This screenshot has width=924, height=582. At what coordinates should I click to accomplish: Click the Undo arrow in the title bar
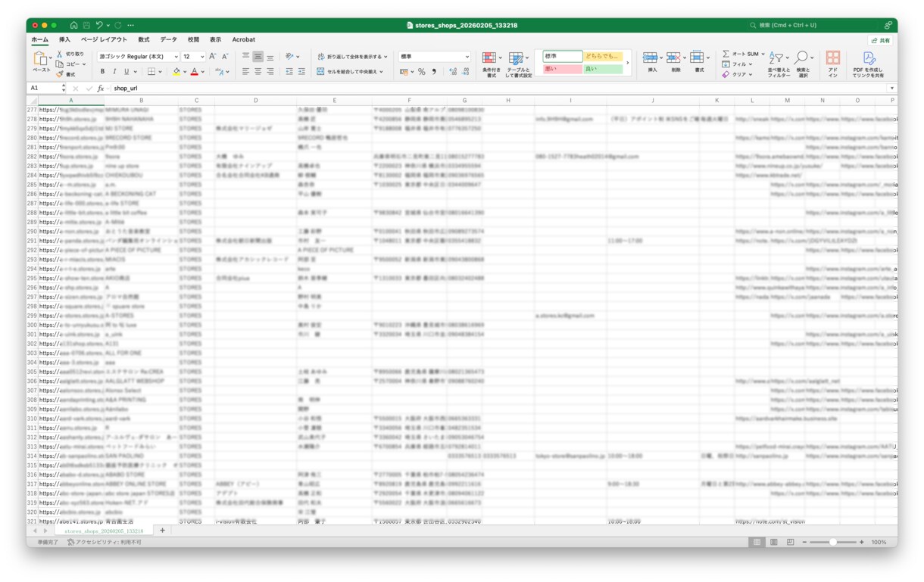[x=100, y=25]
